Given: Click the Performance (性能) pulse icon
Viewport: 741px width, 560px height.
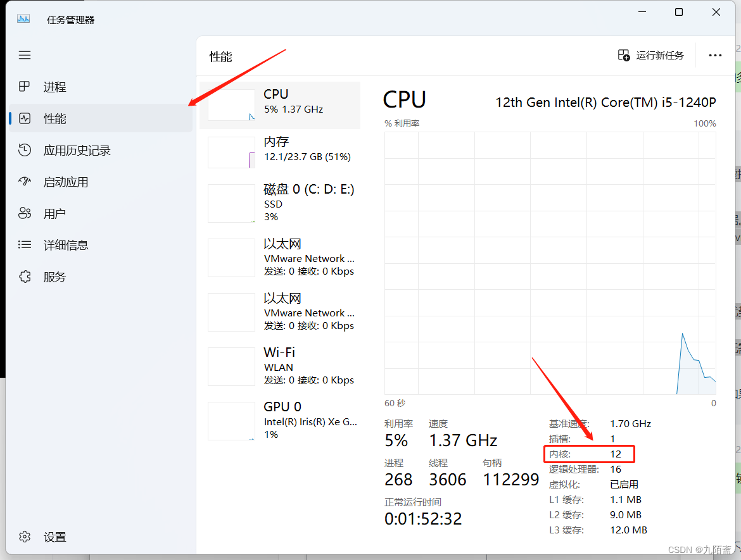Looking at the screenshot, I should [25, 118].
